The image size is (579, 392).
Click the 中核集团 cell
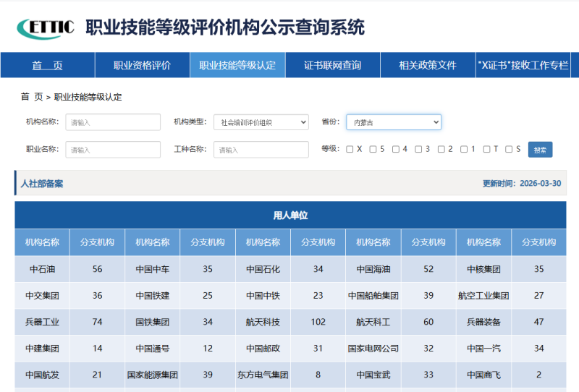(x=483, y=269)
